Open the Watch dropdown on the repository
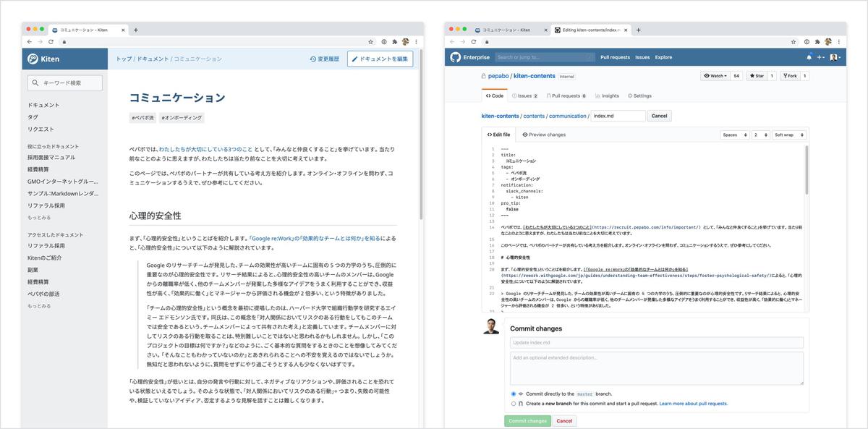Screen dimensions: 868x429 point(716,75)
